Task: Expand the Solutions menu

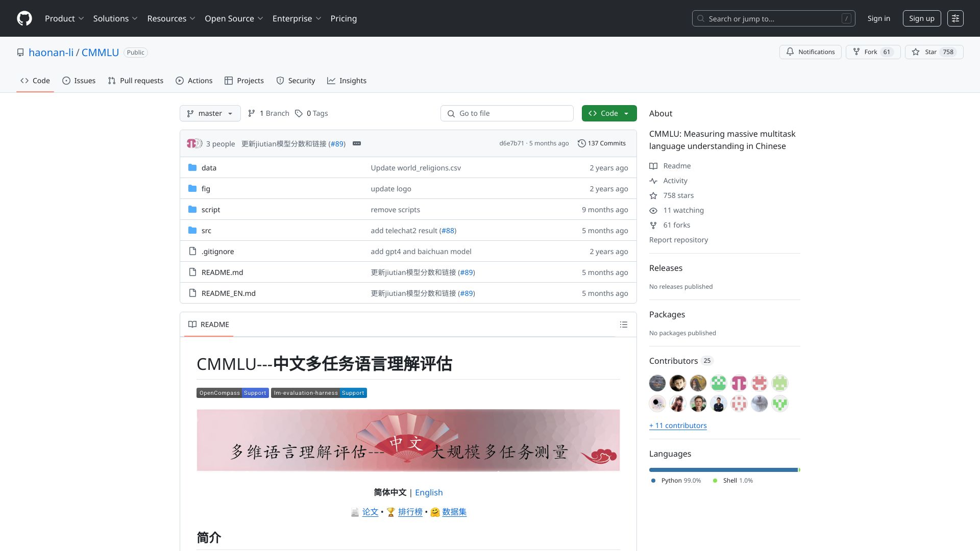Action: [115, 18]
